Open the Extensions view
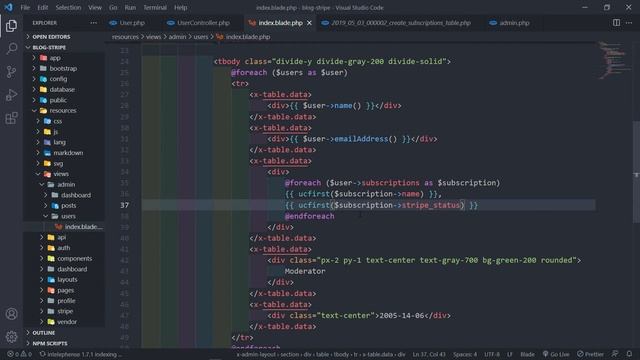Screen dimensions: 640x360 11,118
